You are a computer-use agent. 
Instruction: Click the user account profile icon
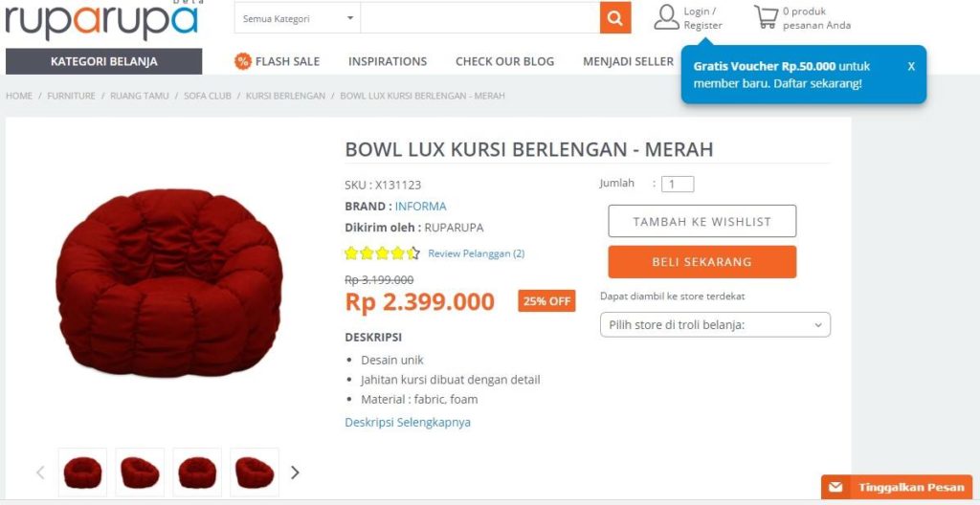click(x=666, y=17)
